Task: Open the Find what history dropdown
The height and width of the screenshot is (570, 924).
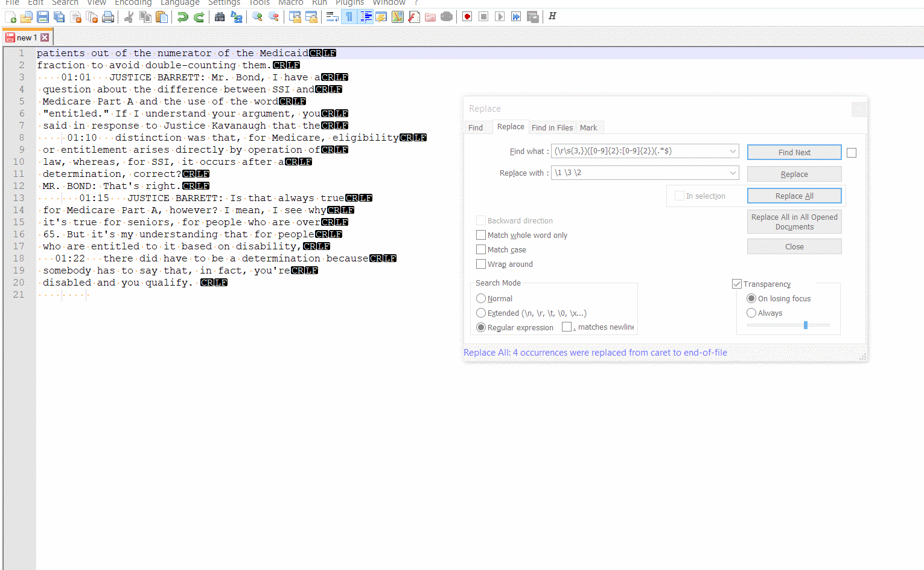Action: [x=733, y=151]
